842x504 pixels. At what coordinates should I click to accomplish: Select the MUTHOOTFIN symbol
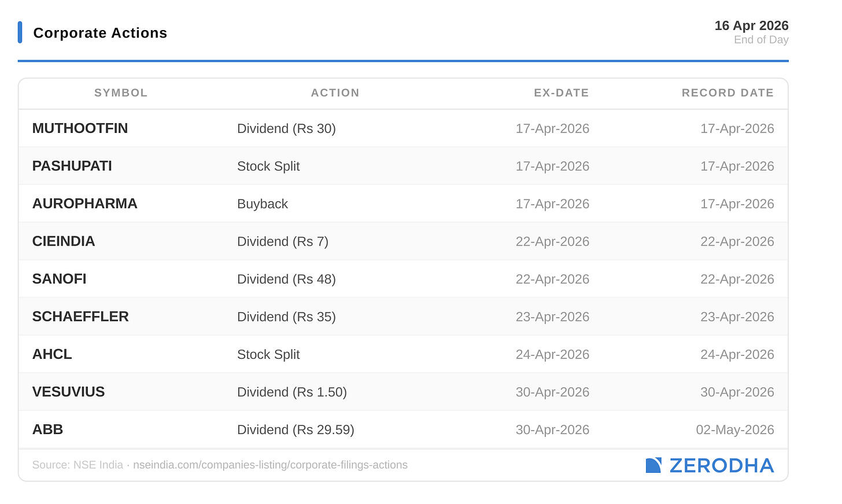[x=80, y=128]
